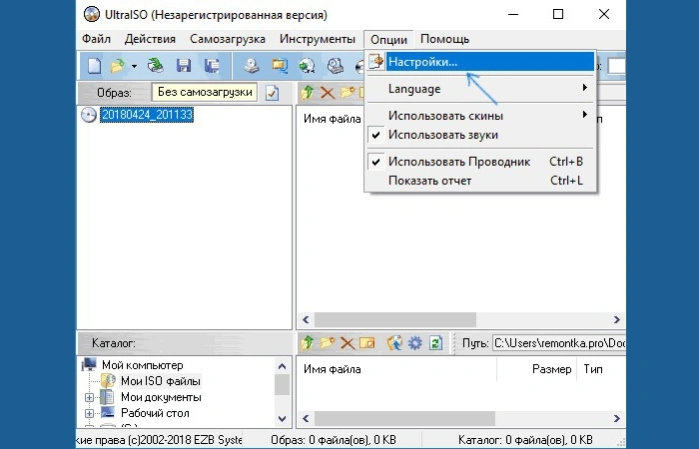Open the Самозагрузка menu

coord(227,39)
